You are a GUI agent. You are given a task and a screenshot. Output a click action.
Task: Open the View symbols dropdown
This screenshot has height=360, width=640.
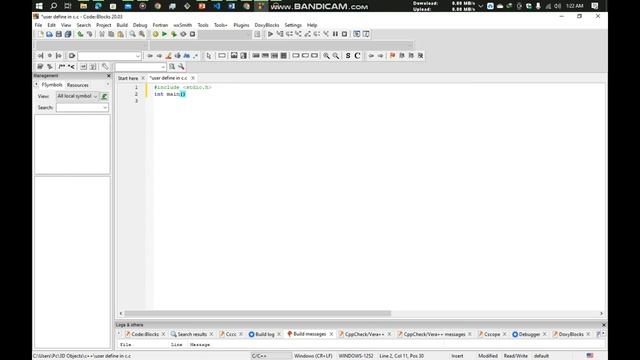pyautogui.click(x=78, y=96)
